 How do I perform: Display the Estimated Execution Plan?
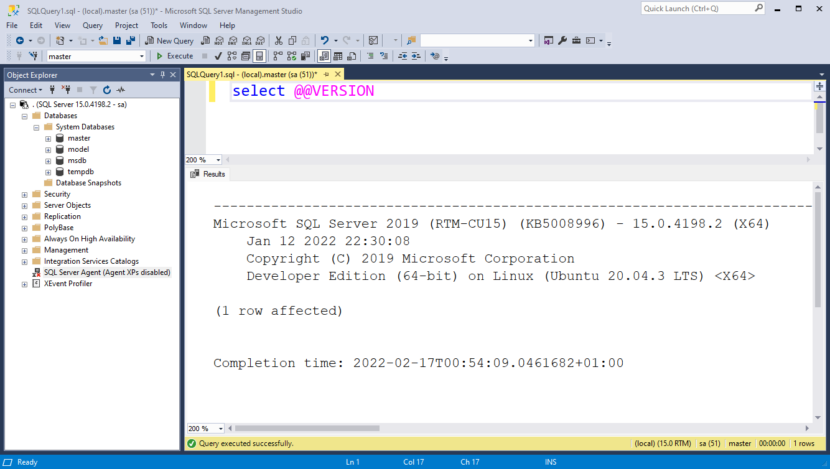click(232, 56)
